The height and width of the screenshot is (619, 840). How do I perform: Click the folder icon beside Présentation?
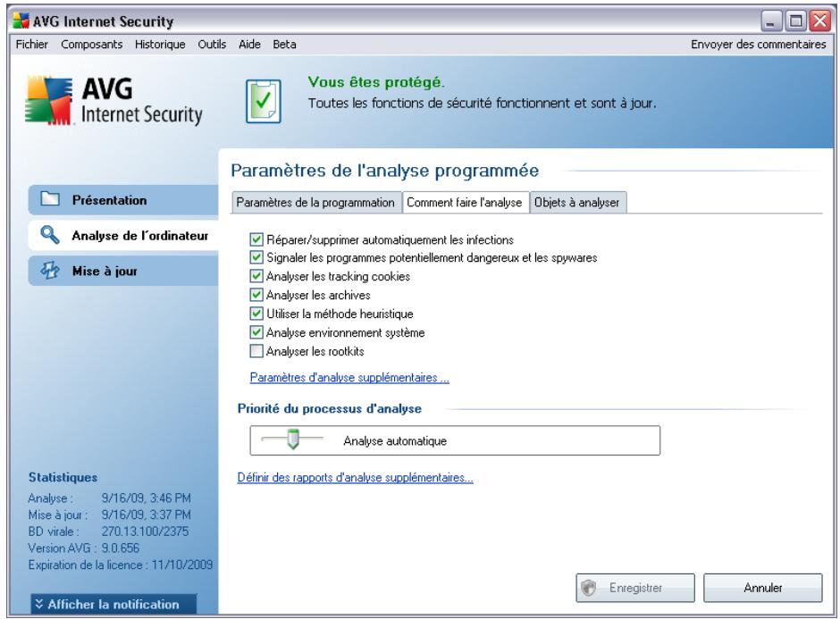point(50,199)
